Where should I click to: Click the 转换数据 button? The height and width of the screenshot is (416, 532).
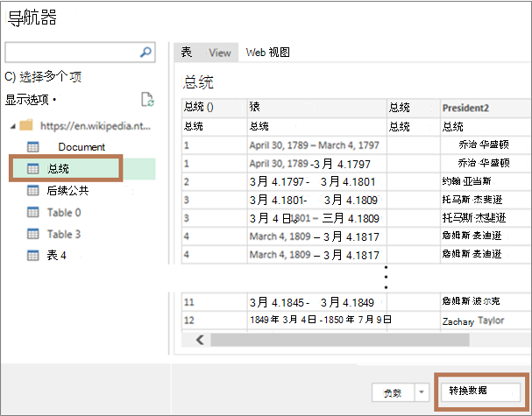[x=480, y=392]
